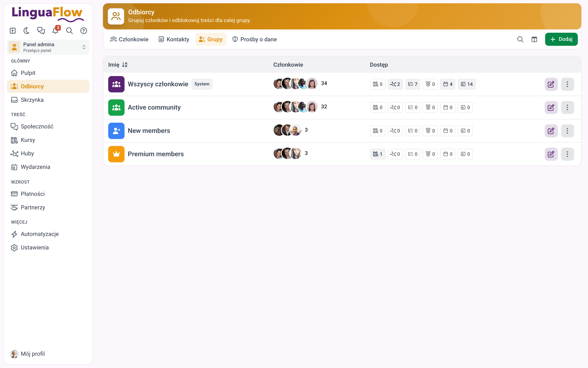Click courses access badge for Active community

coord(378,108)
